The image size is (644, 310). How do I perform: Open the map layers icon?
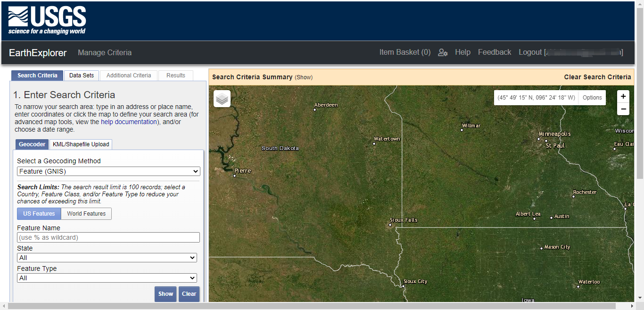222,99
